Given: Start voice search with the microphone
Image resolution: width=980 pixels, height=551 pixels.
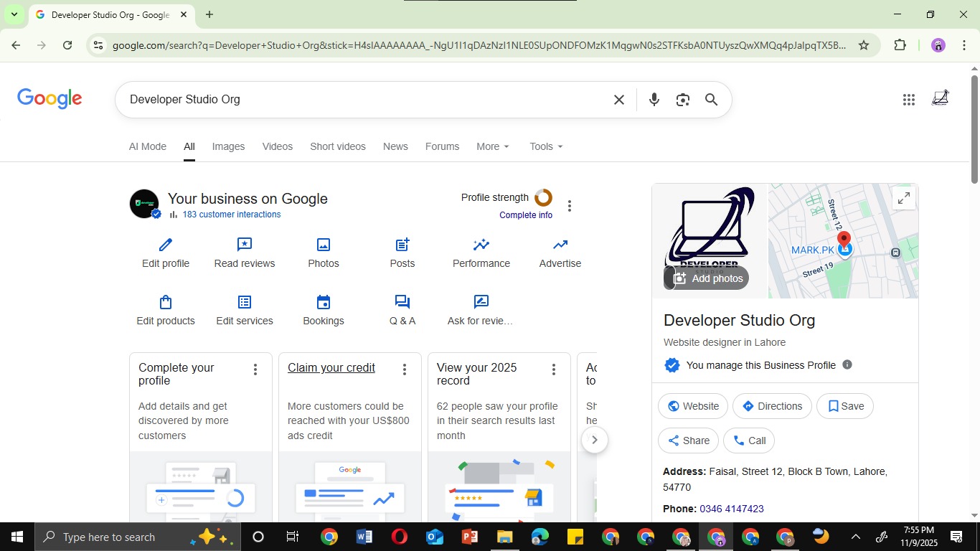Looking at the screenshot, I should point(654,100).
